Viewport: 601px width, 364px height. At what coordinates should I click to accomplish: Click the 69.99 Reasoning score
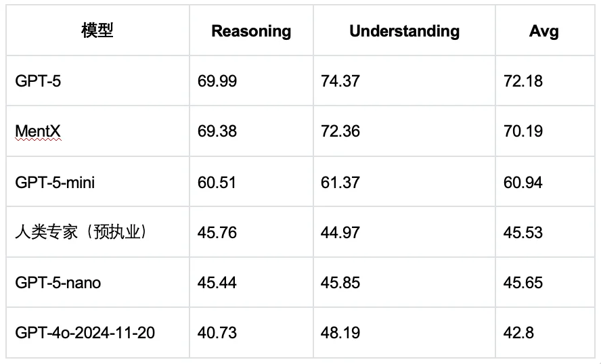point(217,81)
